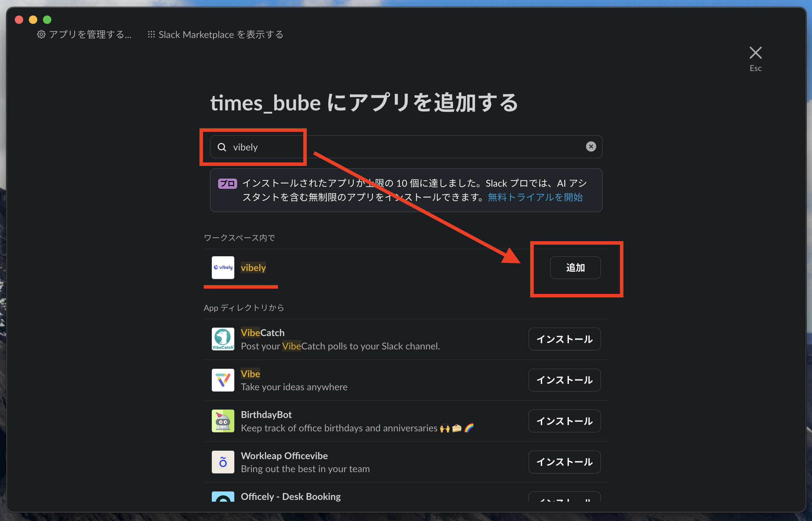Click Bring out the best in your team

pyautogui.click(x=305, y=469)
